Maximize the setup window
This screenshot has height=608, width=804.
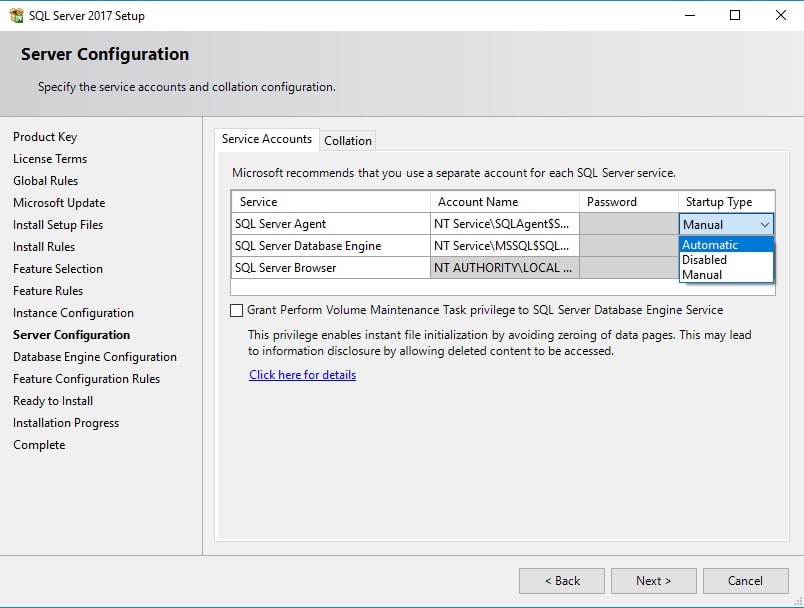[735, 15]
